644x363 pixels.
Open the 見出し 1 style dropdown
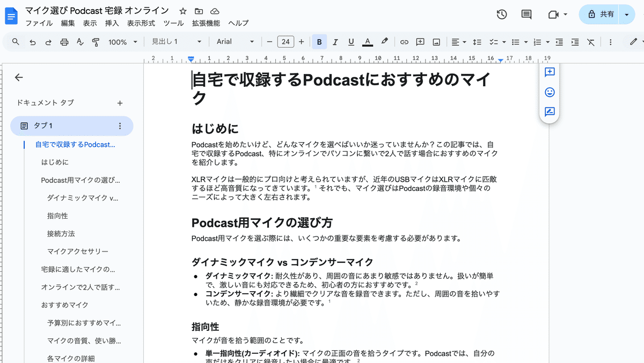[176, 42]
